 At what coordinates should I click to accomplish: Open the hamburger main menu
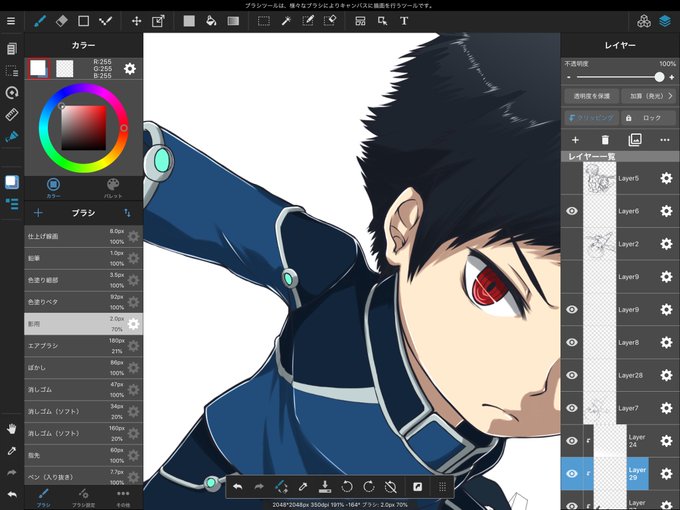tap(11, 21)
